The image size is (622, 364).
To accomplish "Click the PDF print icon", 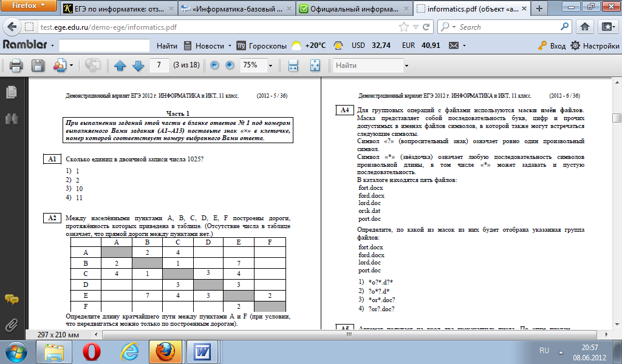I will 16,65.
